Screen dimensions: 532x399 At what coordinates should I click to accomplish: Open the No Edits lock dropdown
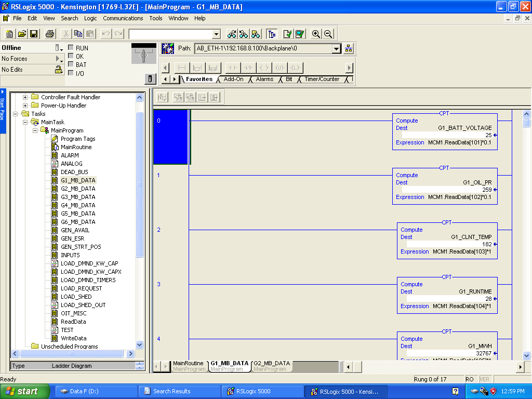point(59,70)
